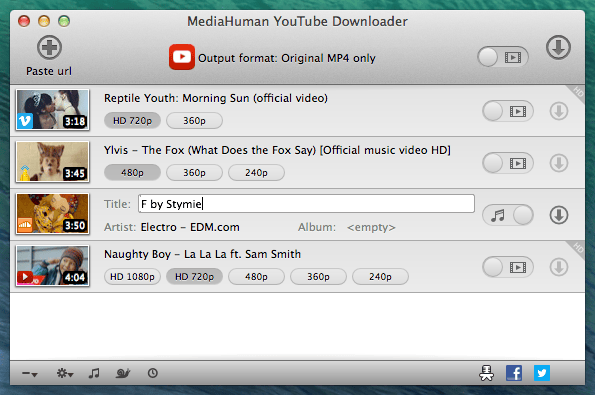The width and height of the screenshot is (595, 395).
Task: Select HD 720p for Reptile Youth video
Action: (x=132, y=121)
